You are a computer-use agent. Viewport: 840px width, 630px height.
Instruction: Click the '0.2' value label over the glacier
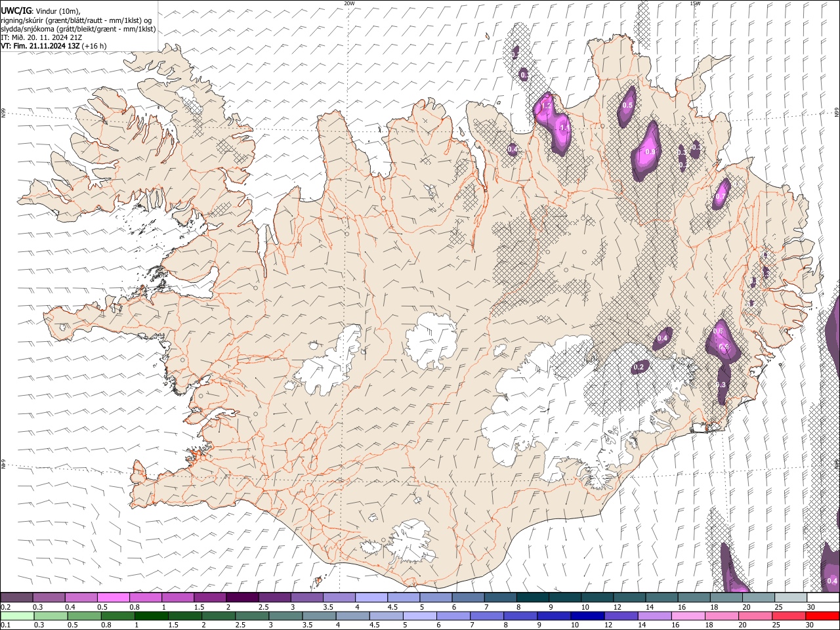tap(639, 366)
